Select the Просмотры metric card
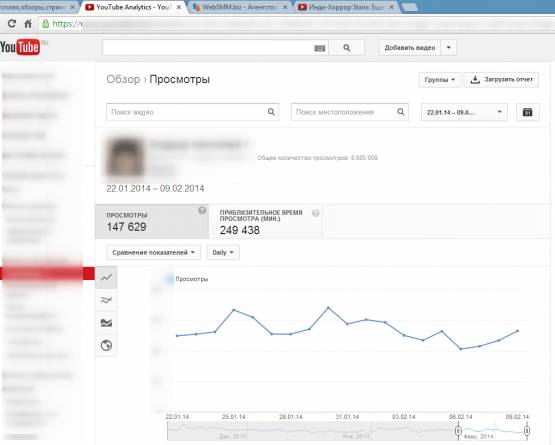The width and height of the screenshot is (555, 445). click(152, 222)
